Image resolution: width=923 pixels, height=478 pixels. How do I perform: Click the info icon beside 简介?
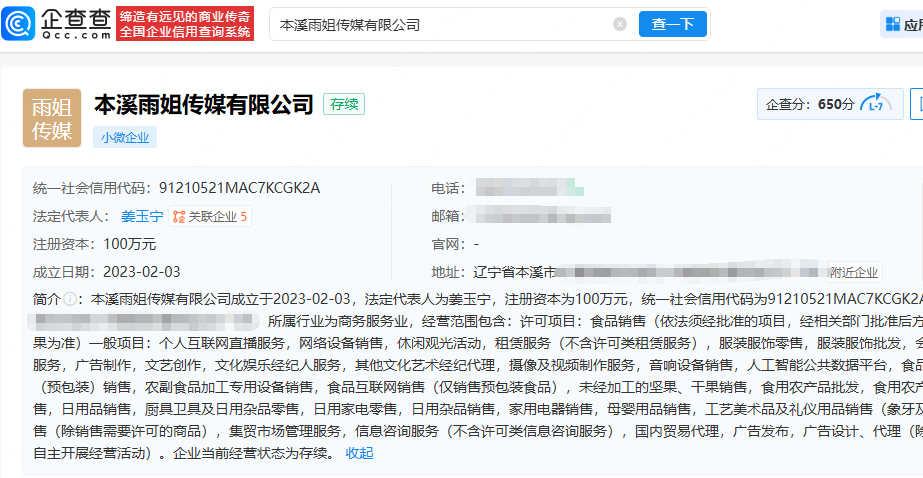[69, 299]
